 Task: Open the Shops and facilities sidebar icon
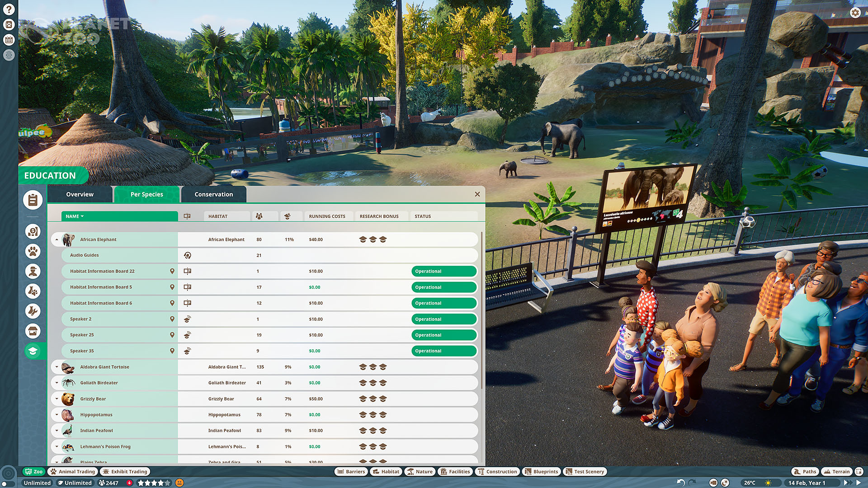33,331
